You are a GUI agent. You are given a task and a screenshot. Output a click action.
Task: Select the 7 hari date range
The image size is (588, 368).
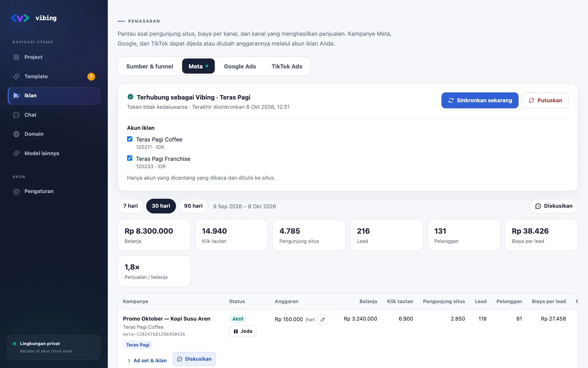tap(130, 206)
